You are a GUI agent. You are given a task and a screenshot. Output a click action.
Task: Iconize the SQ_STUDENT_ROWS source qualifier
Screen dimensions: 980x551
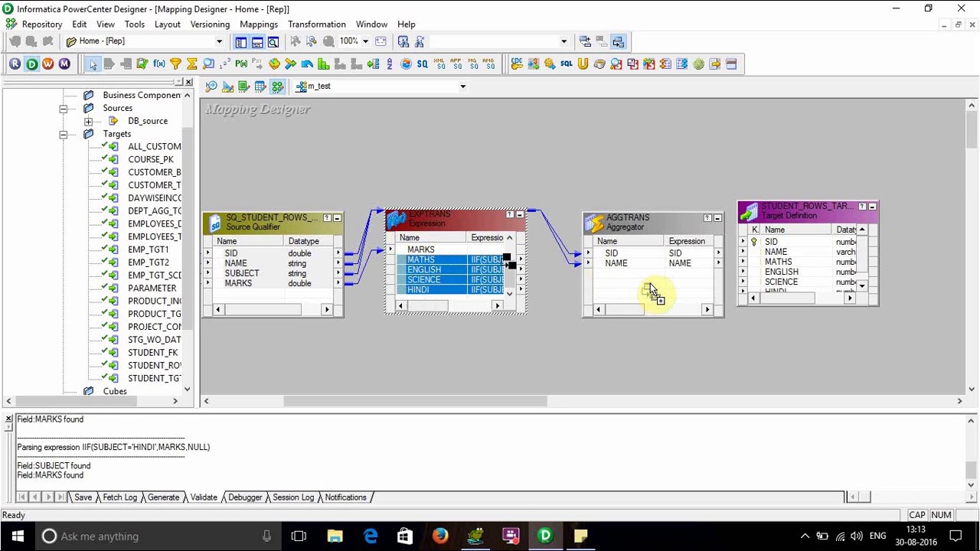coord(337,219)
